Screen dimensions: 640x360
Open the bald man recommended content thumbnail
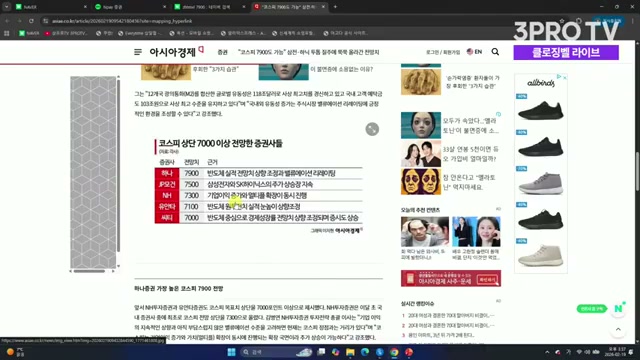pos(425,231)
